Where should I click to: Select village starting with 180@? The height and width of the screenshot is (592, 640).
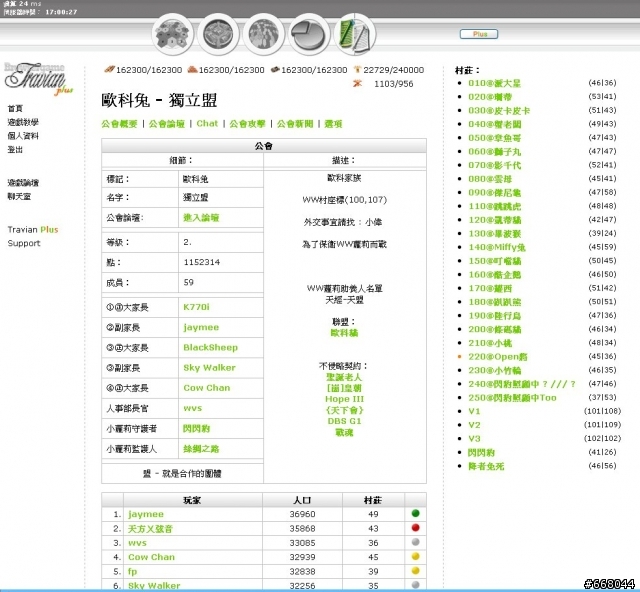point(494,302)
